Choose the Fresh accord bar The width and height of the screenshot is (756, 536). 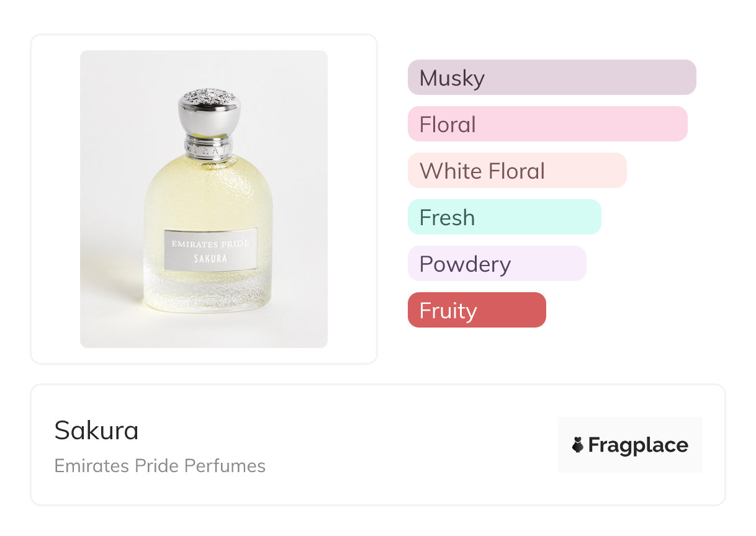click(504, 217)
